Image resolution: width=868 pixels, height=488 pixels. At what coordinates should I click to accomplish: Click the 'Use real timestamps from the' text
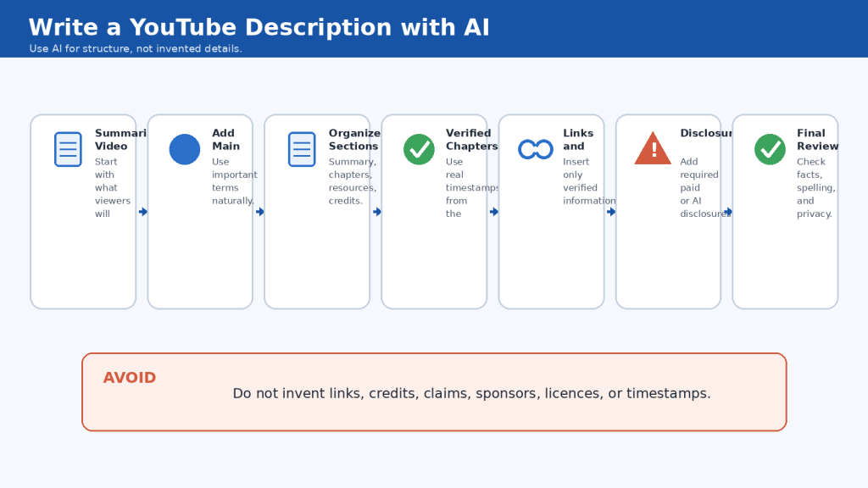tap(471, 187)
